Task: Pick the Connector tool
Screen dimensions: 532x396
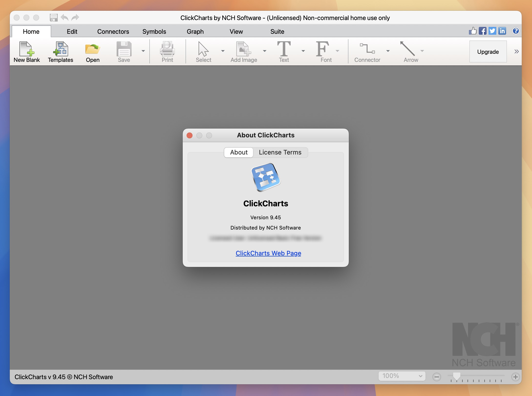Action: pos(367,52)
